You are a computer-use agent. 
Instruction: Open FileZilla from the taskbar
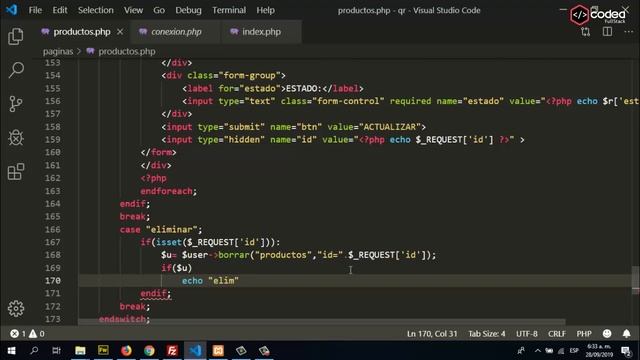(x=172, y=351)
